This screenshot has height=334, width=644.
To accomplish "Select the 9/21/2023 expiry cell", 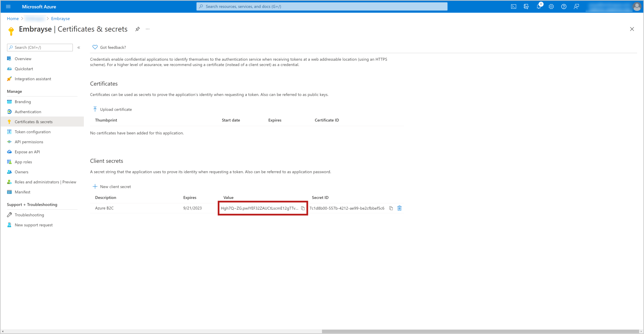I will 193,208.
